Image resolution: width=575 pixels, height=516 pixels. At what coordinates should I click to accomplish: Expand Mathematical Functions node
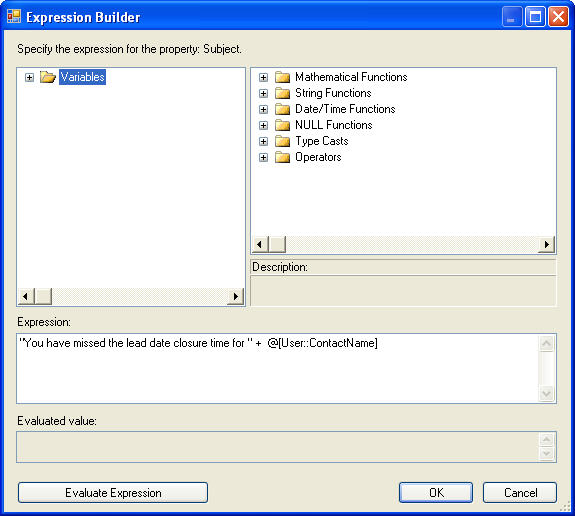(x=263, y=77)
